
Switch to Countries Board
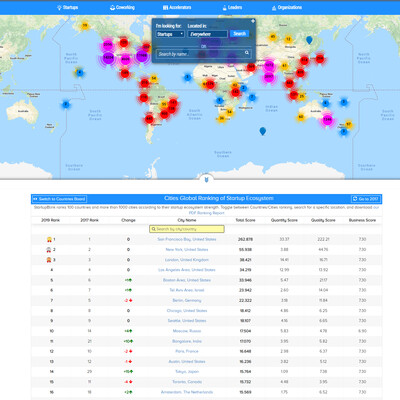(x=59, y=199)
